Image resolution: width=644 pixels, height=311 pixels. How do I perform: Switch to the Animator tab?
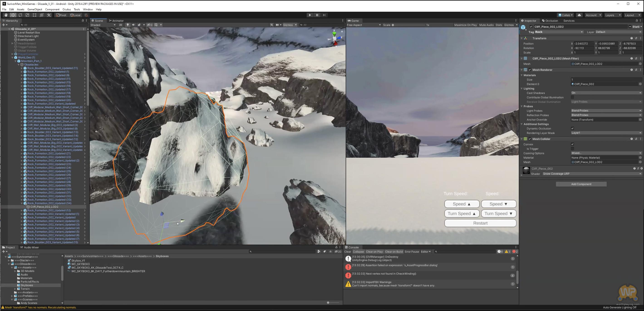[116, 21]
